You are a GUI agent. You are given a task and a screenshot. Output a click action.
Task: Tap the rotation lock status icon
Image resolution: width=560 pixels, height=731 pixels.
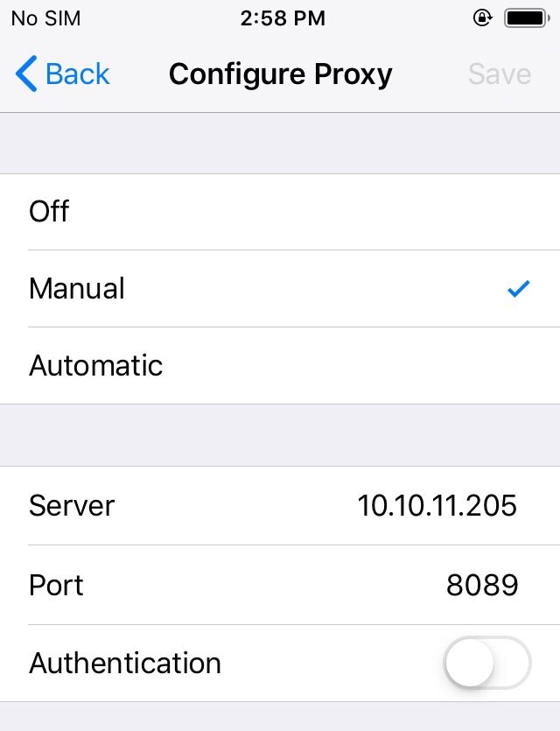tap(481, 18)
